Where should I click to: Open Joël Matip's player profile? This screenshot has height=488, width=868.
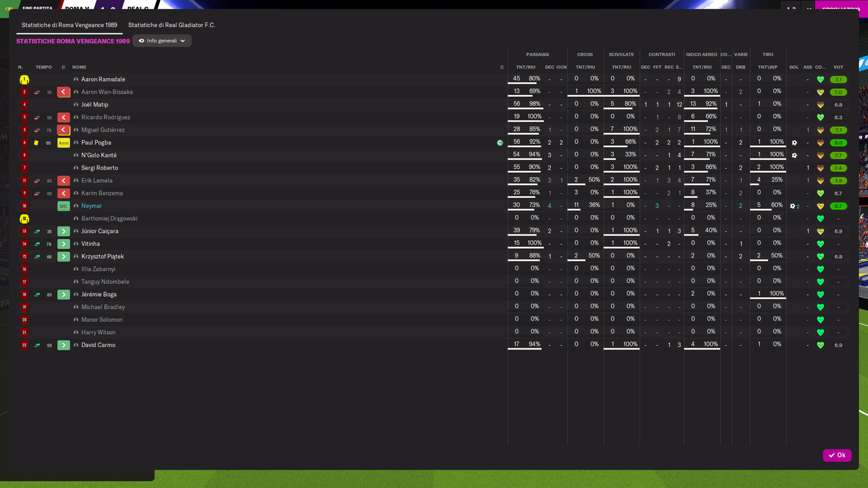(95, 105)
